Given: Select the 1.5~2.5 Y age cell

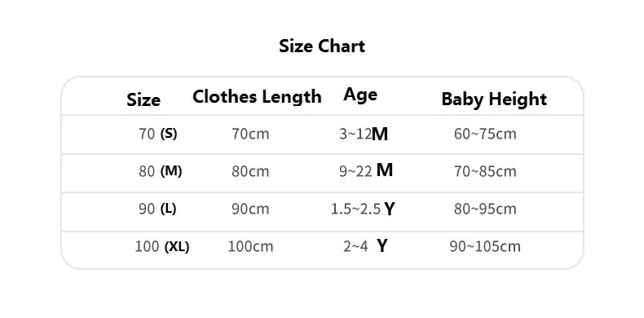Looking at the screenshot, I should pos(363,209).
